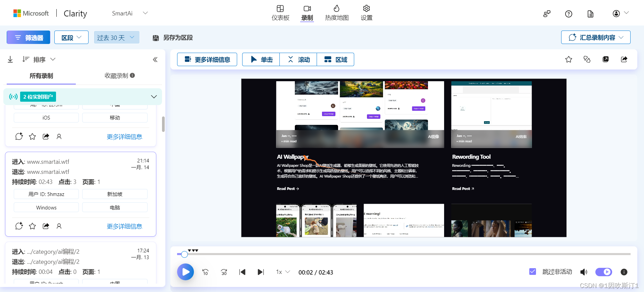Share the 5hmzaz recording card

[46, 226]
